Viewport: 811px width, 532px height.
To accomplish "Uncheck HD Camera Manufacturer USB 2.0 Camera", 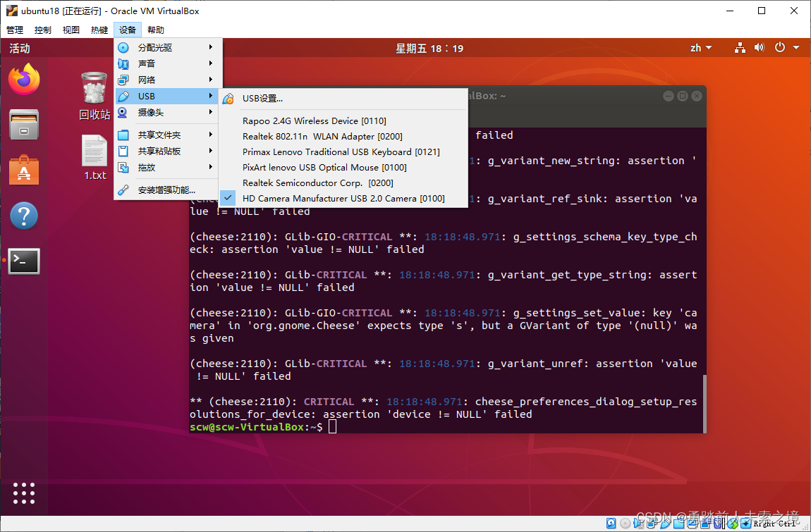I will (x=343, y=198).
